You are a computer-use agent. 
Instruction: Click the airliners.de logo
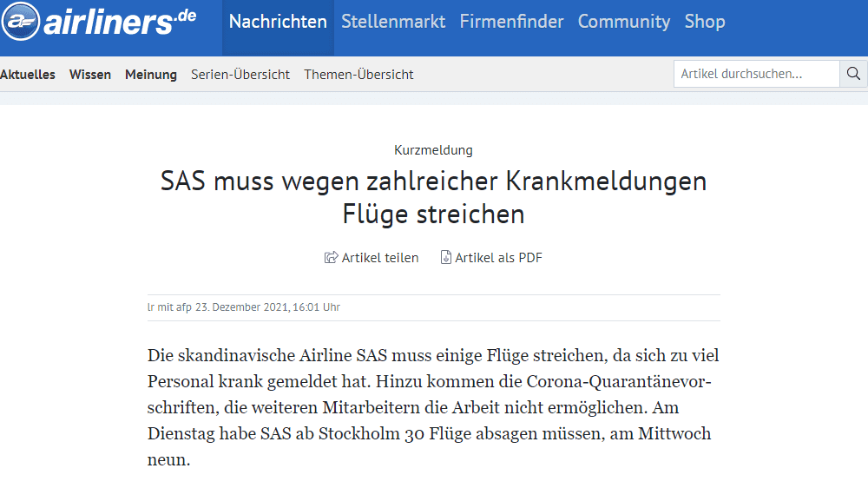(99, 22)
